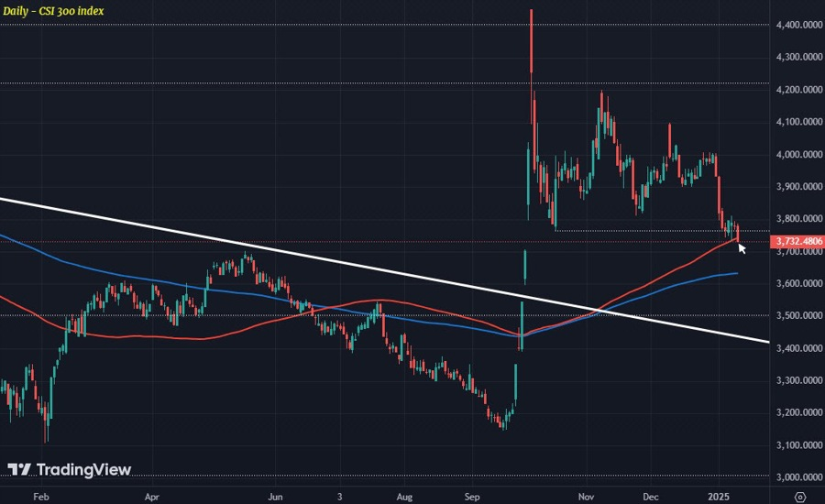
Task: Select the current price label 3,732.4806
Action: click(797, 242)
